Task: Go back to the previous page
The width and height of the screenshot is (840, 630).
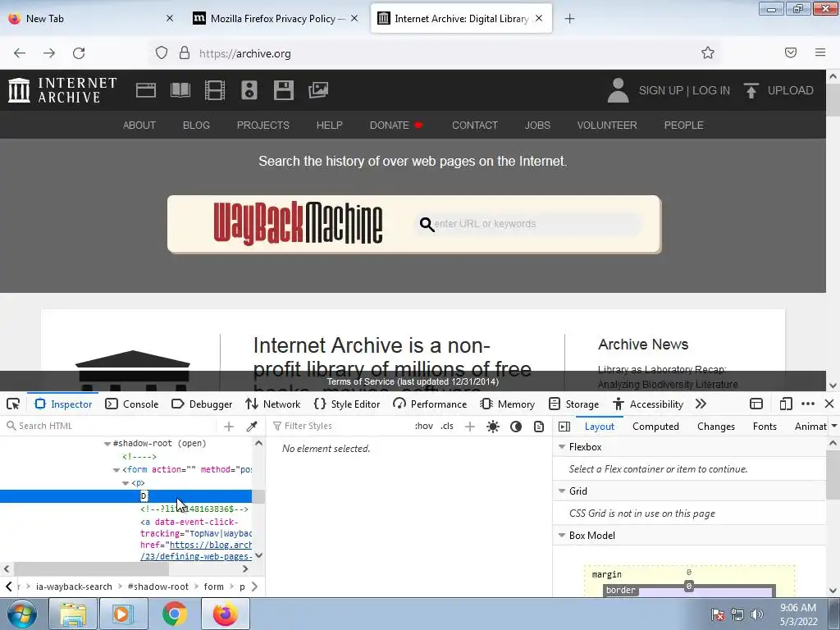Action: click(20, 53)
